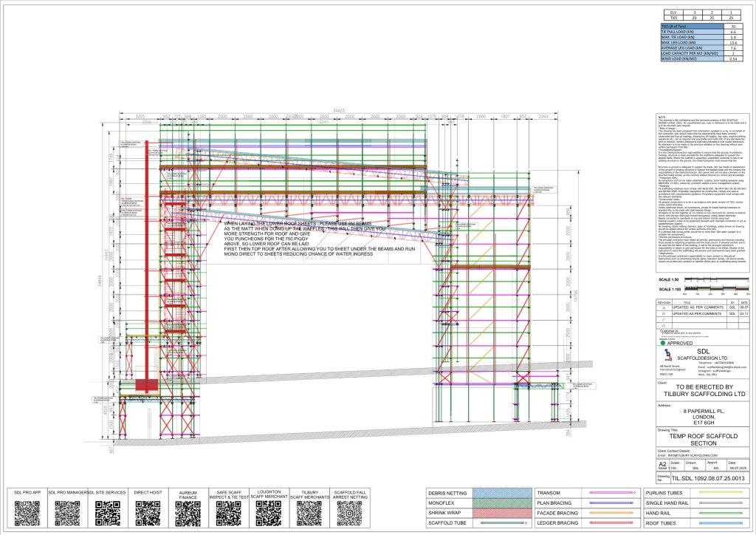Click the APPROVED status text

(680, 344)
